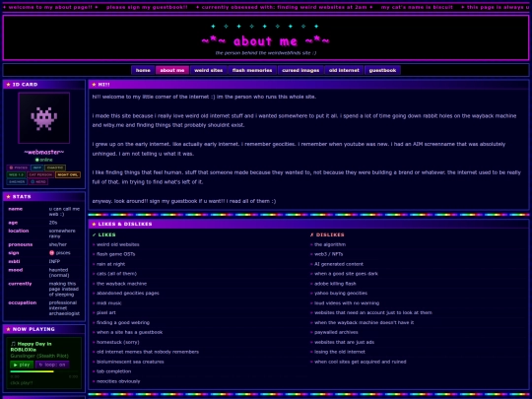Open the guestbook tab
Viewport: 532px width, 399px height.
click(382, 70)
